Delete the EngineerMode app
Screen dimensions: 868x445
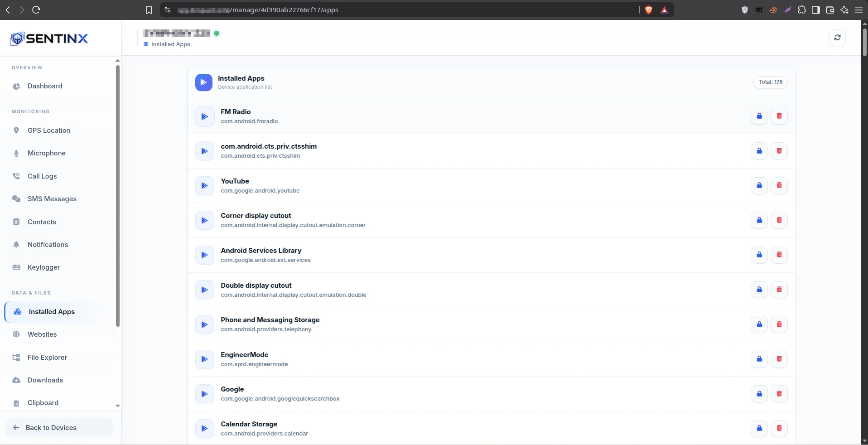coord(779,359)
